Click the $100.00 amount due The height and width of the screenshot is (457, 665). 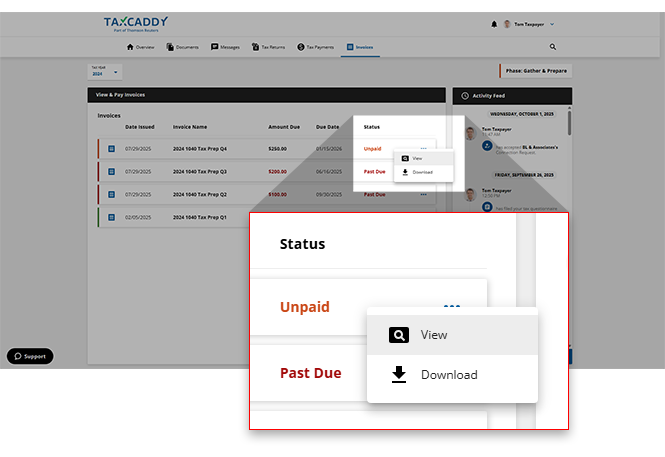pos(277,195)
